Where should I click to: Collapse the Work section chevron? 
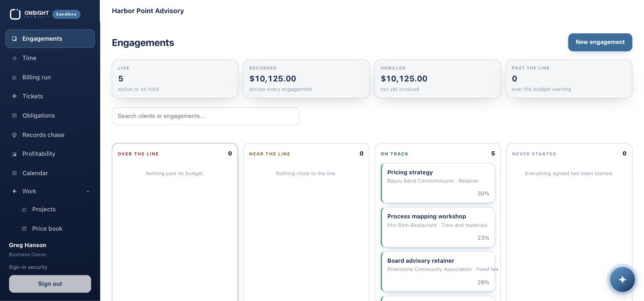(88, 192)
